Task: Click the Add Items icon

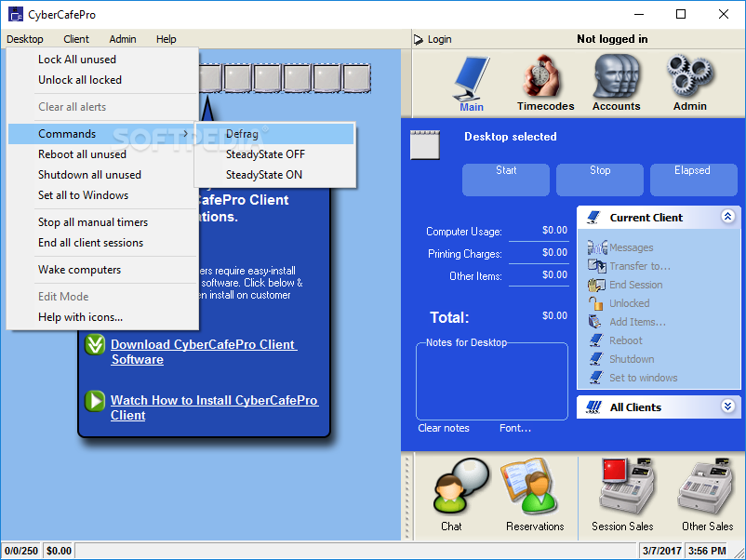Action: tap(595, 322)
